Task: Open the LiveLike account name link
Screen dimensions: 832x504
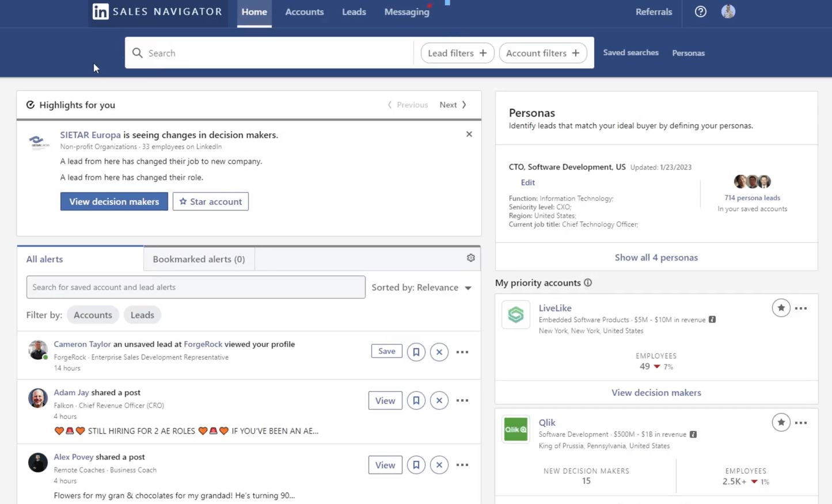Action: 555,308
